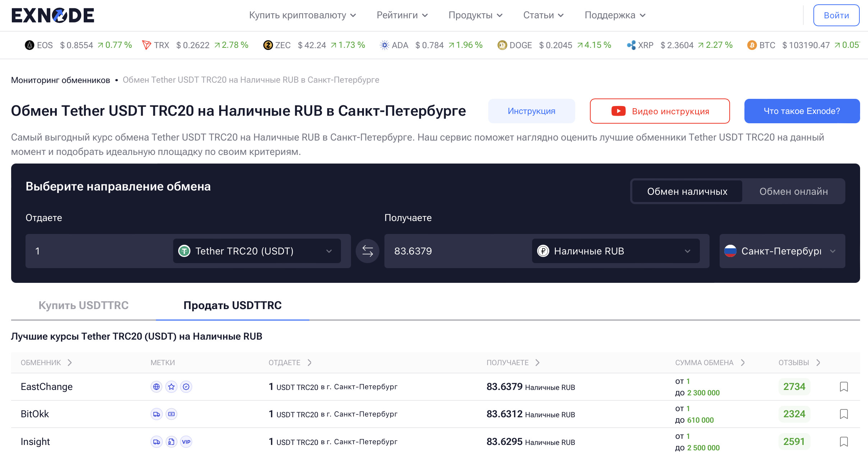Click the globe badge on EastChange
868x455 pixels.
pos(156,387)
